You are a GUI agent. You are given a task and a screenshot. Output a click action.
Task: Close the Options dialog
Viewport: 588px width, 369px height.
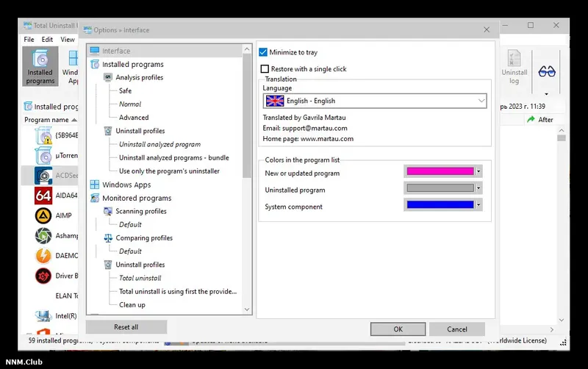pyautogui.click(x=487, y=29)
